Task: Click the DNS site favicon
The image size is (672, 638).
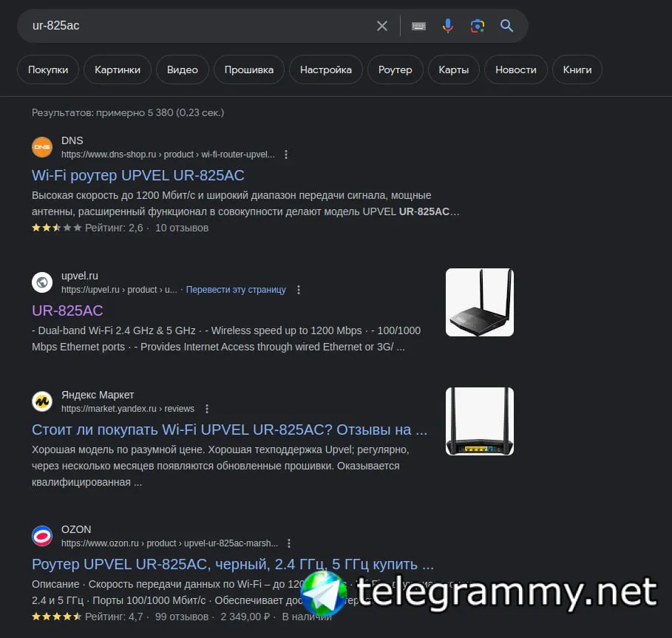Action: click(42, 147)
